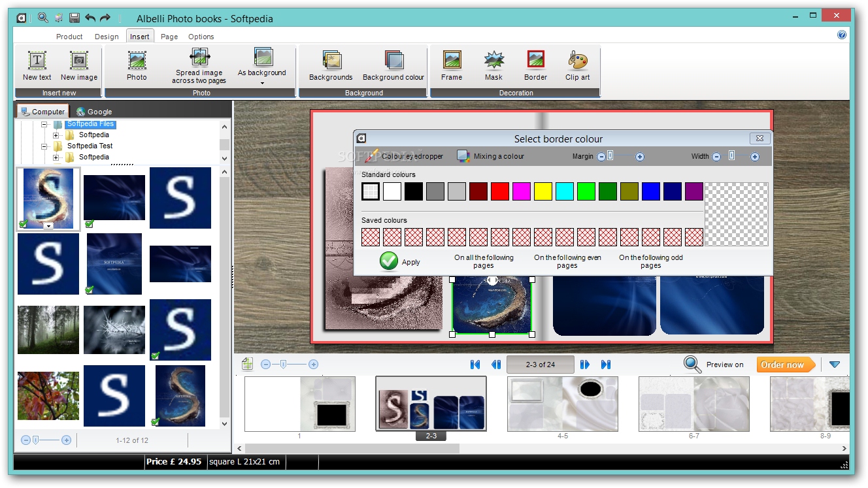Open the Product tab
The image size is (868, 488).
(69, 37)
